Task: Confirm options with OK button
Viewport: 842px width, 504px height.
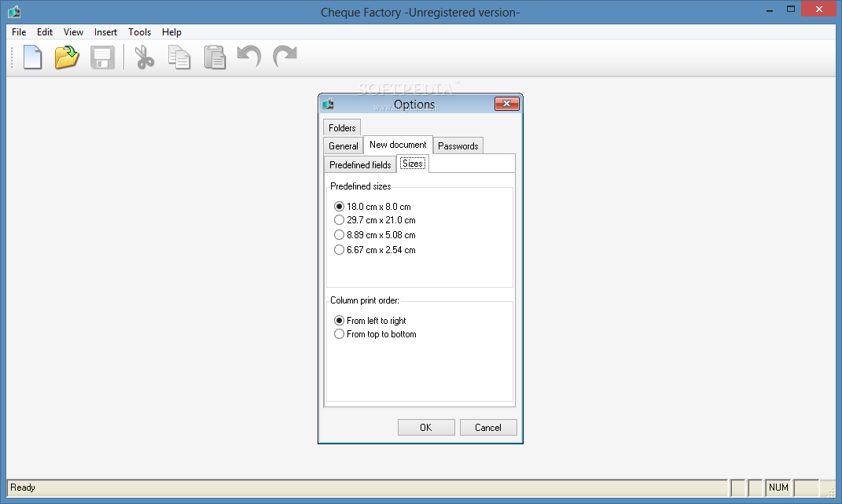Action: [x=426, y=427]
